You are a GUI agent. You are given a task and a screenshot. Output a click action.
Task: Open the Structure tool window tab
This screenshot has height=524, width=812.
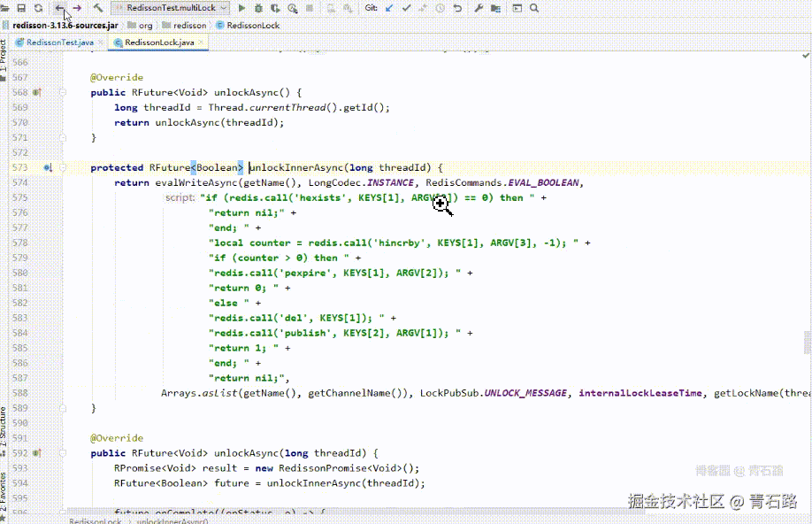[4, 430]
